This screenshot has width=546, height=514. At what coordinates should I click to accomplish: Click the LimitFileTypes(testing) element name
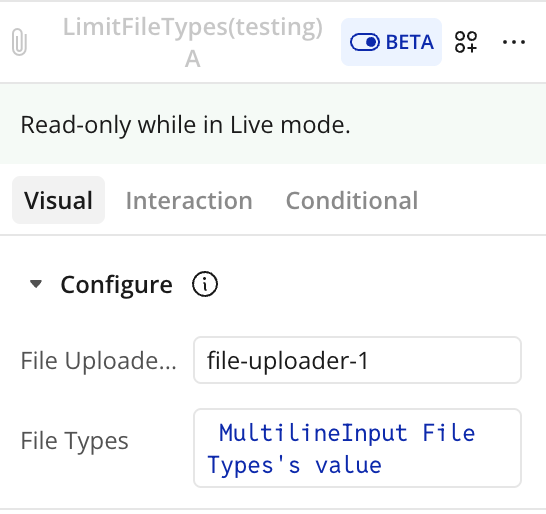click(193, 27)
